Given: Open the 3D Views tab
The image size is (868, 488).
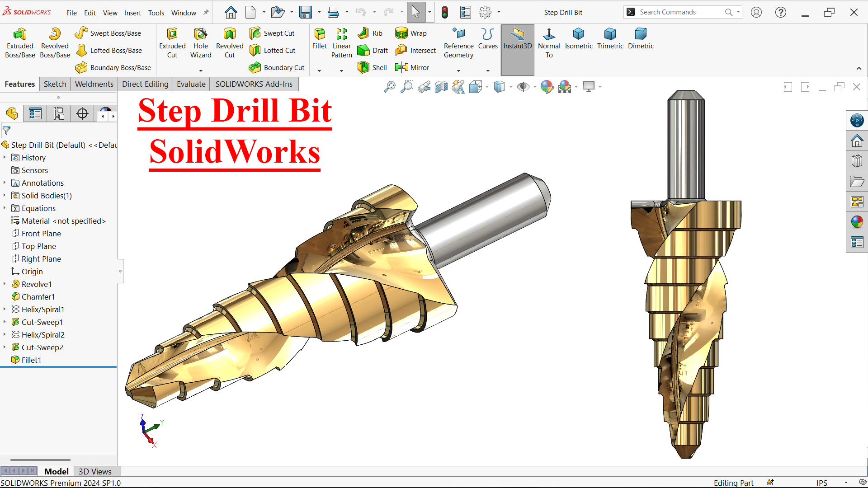Looking at the screenshot, I should [x=95, y=471].
